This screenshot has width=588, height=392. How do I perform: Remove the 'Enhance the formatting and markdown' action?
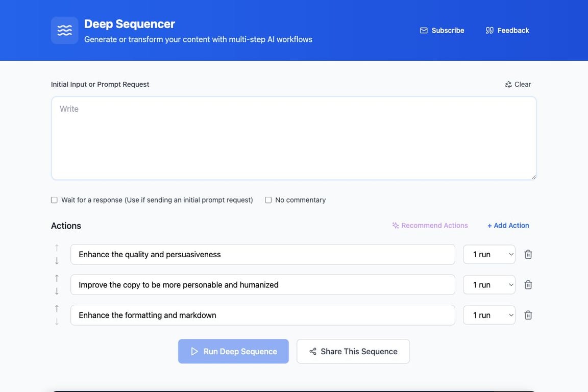pyautogui.click(x=528, y=315)
